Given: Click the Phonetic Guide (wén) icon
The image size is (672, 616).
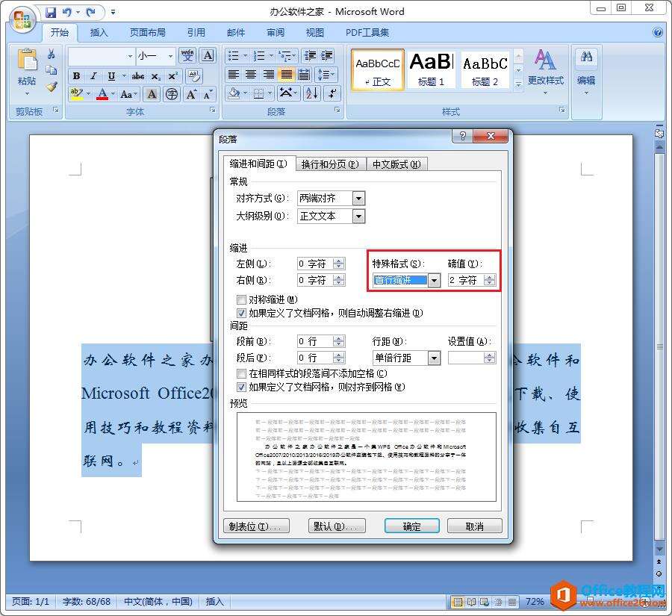Looking at the screenshot, I should (x=187, y=55).
